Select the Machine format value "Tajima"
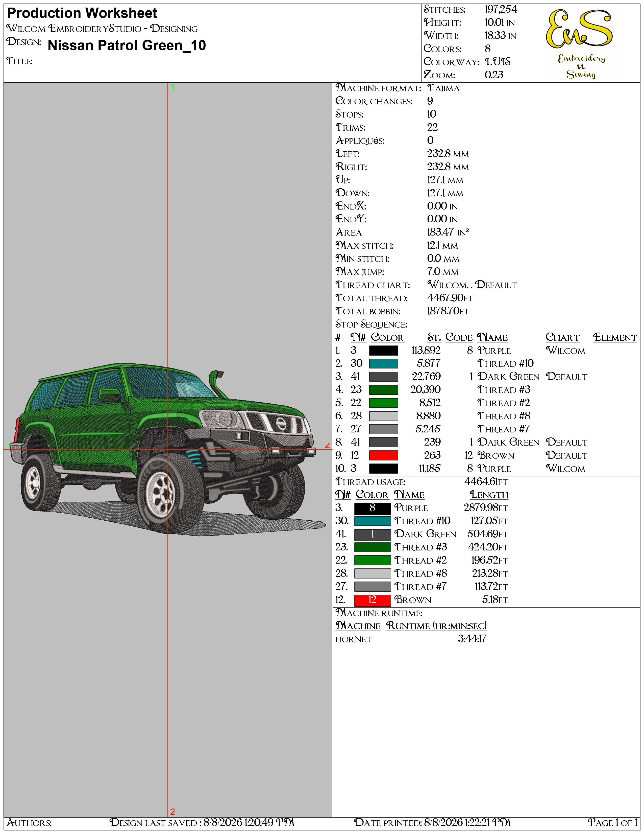The height and width of the screenshot is (834, 644). (443, 88)
